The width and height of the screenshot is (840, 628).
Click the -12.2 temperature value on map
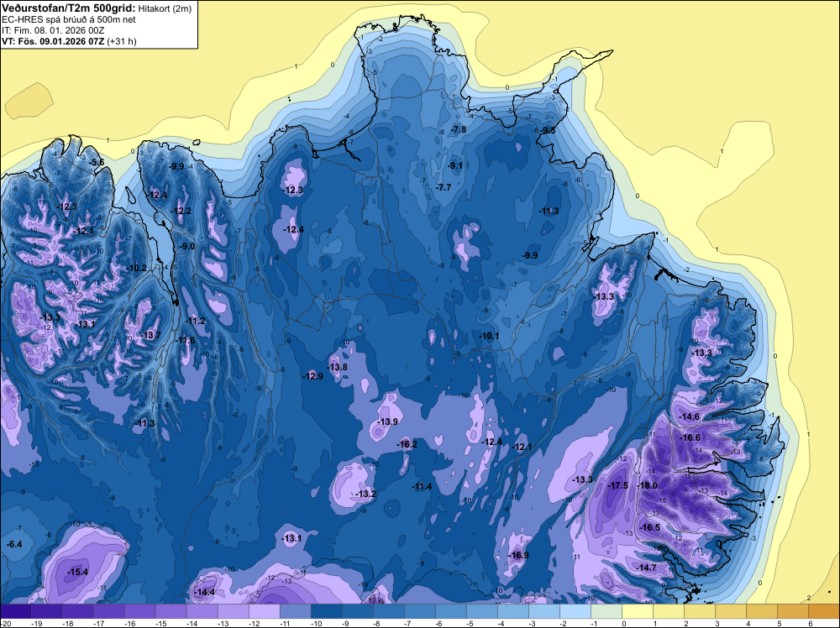click(181, 211)
